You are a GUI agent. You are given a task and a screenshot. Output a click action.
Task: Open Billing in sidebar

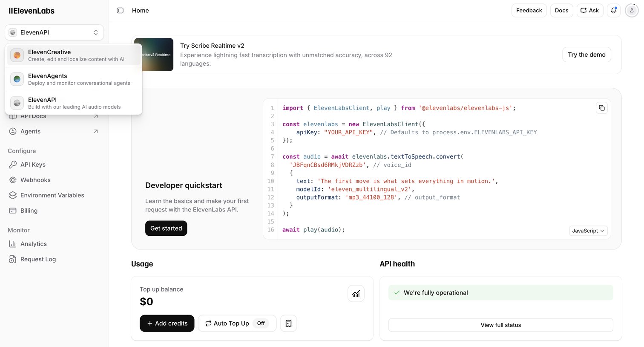(x=54, y=211)
